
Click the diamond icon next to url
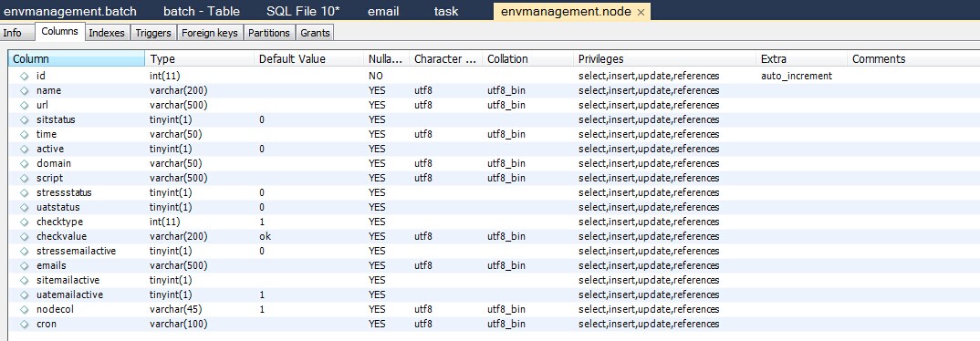[25, 105]
